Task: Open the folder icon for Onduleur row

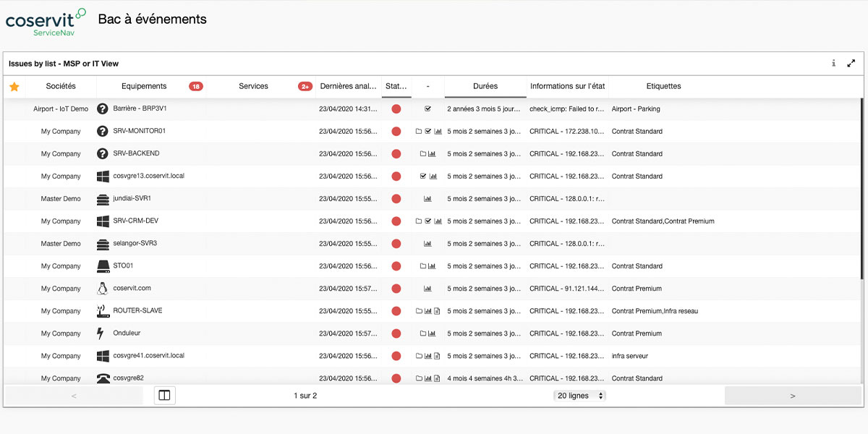Action: point(423,333)
